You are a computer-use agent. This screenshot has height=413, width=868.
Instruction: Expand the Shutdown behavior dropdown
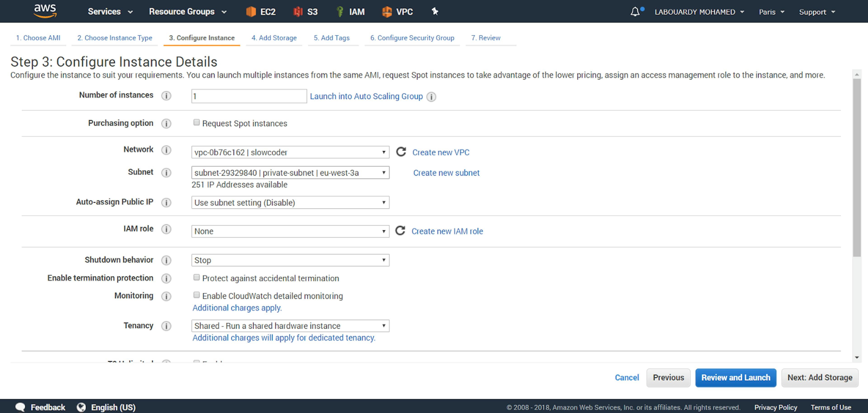pyautogui.click(x=290, y=260)
